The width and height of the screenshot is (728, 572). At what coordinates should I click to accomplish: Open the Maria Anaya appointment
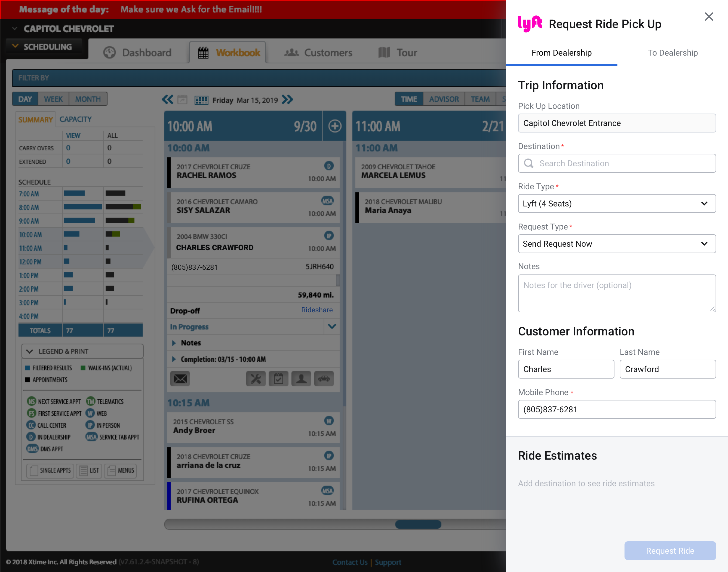pos(431,207)
